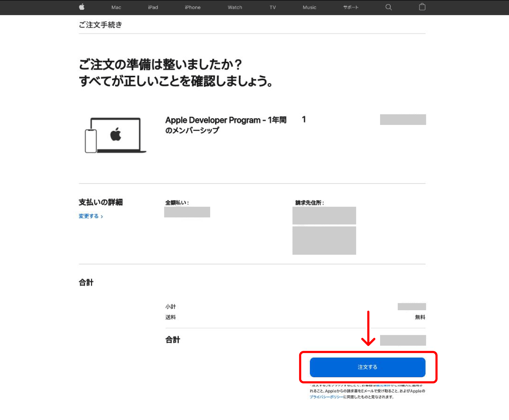Viewport: 509px width, 420px height.
Task: Open the Watch navigation item
Action: click(235, 7)
